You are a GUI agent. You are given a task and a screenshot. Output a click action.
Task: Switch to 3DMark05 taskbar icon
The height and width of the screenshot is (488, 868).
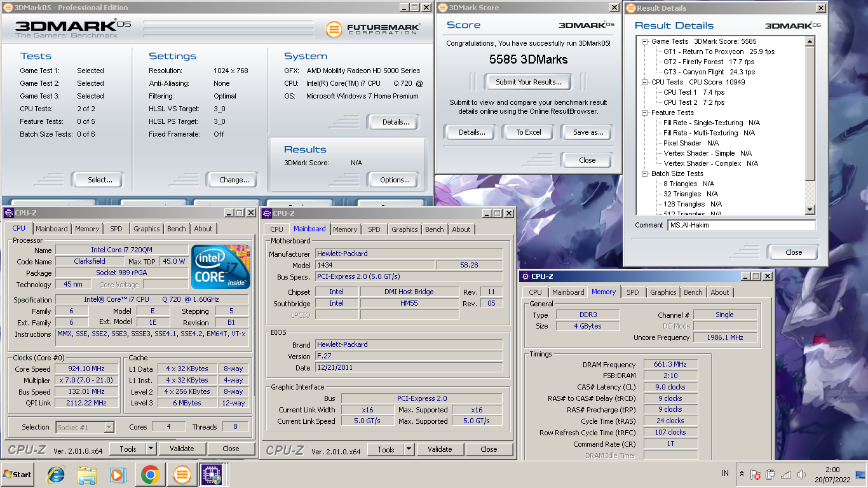pyautogui.click(x=182, y=475)
